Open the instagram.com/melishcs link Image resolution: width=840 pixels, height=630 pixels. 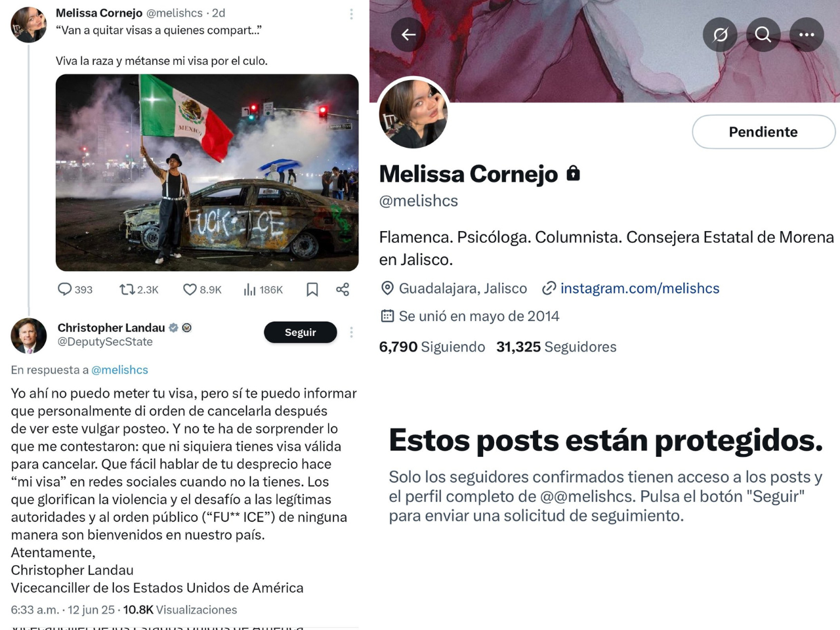pos(639,288)
